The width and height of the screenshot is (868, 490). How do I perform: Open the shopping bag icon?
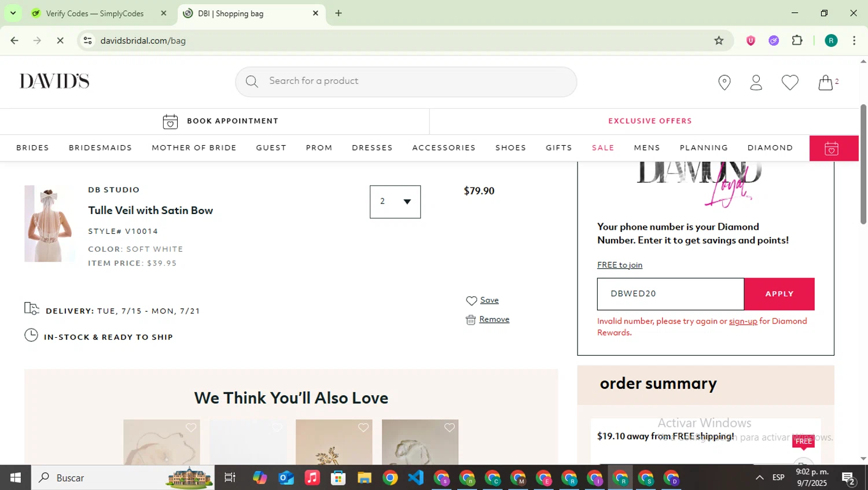point(826,83)
